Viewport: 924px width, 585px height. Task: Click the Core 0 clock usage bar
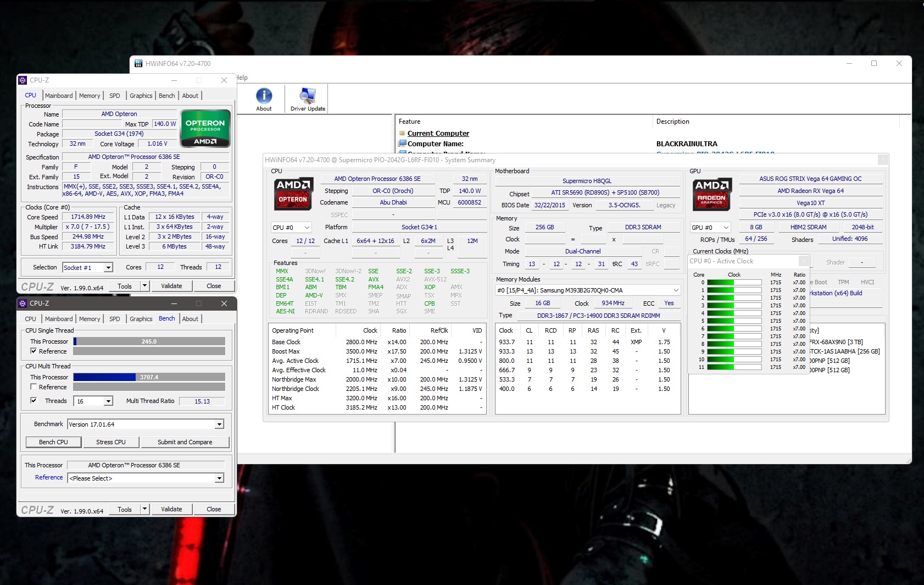[733, 283]
